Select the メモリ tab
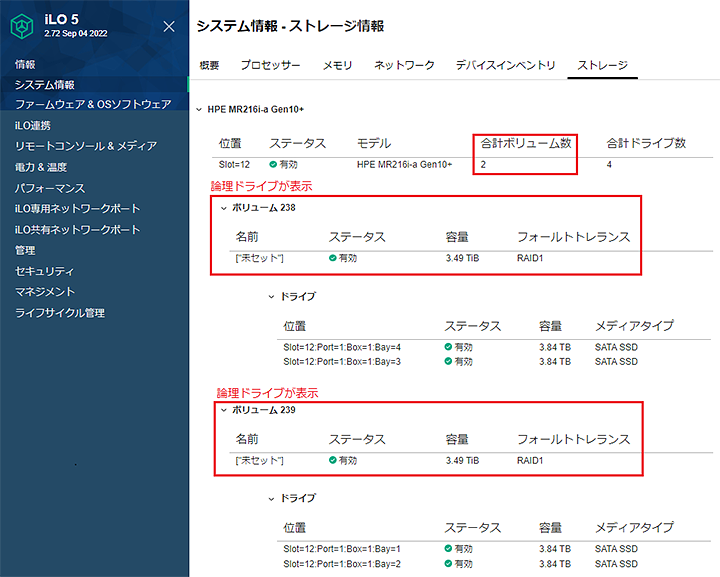 click(x=337, y=65)
